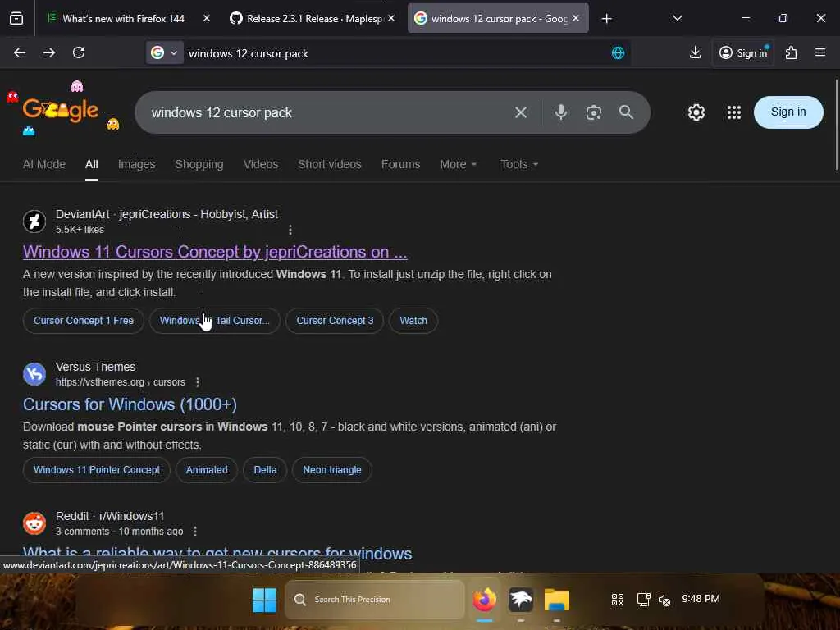Open search engine selector dropdown in address bar
Viewport: 840px width, 630px height.
164,53
